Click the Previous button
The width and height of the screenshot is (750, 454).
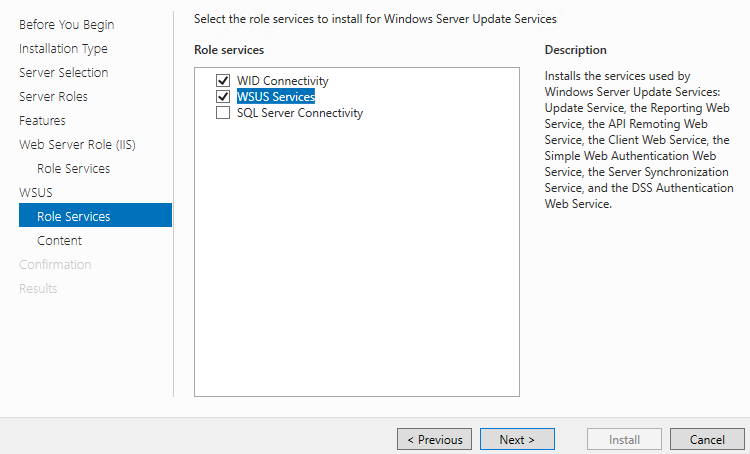coord(434,439)
